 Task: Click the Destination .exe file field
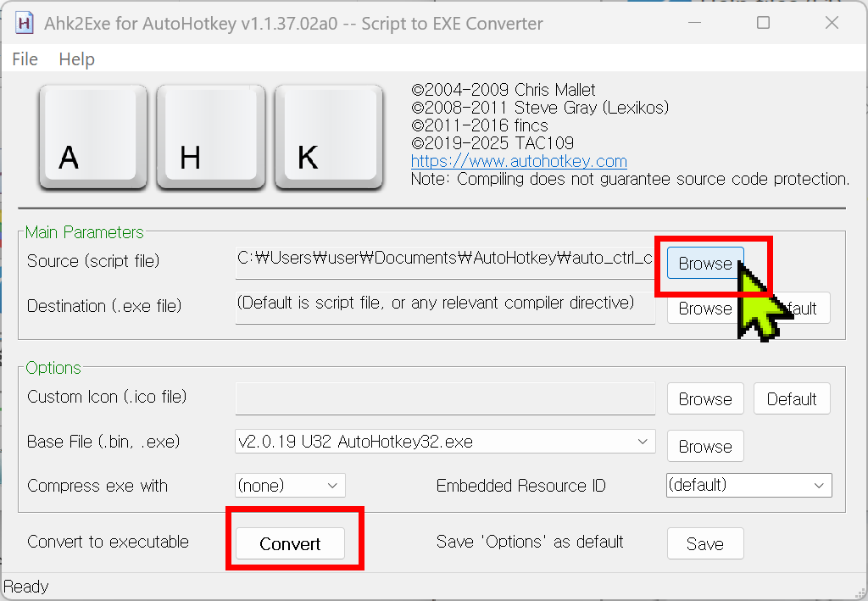tap(445, 305)
